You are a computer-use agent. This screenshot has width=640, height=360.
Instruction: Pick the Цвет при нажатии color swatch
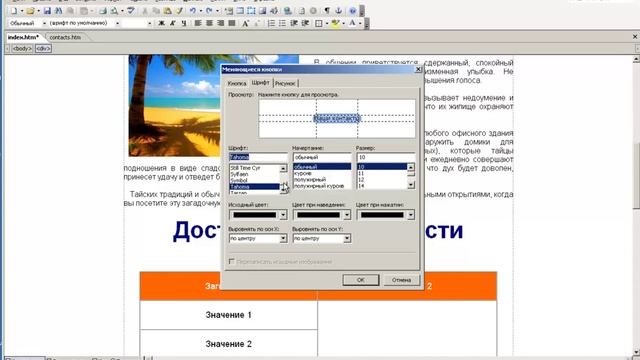click(x=382, y=215)
